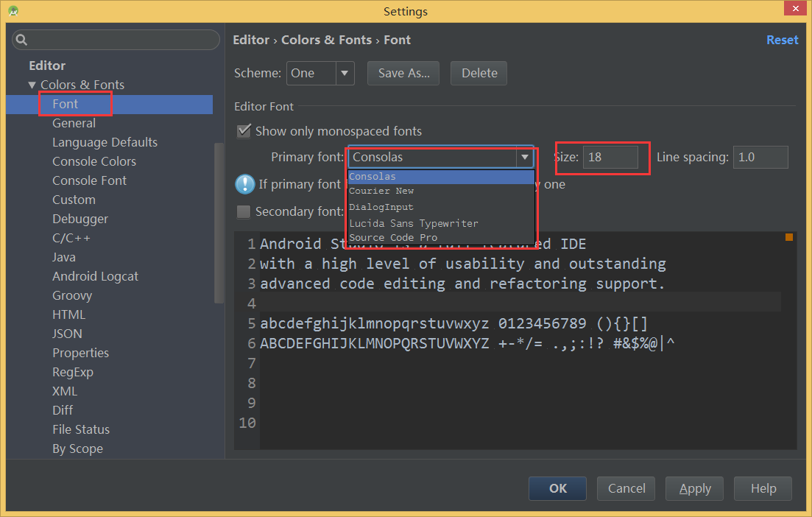Select Font in the settings tree
This screenshot has width=812, height=517.
pos(65,104)
